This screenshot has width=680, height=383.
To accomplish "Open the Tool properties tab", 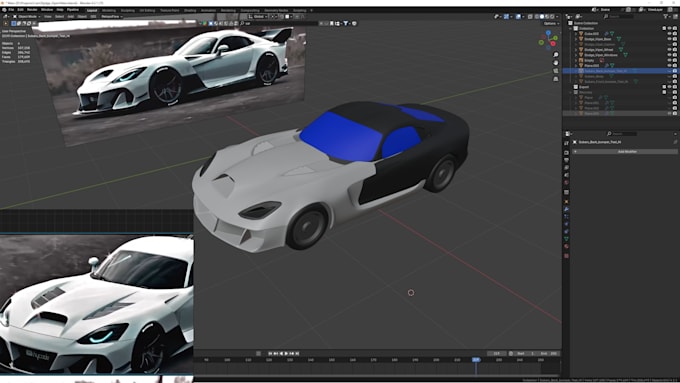I will [x=566, y=144].
